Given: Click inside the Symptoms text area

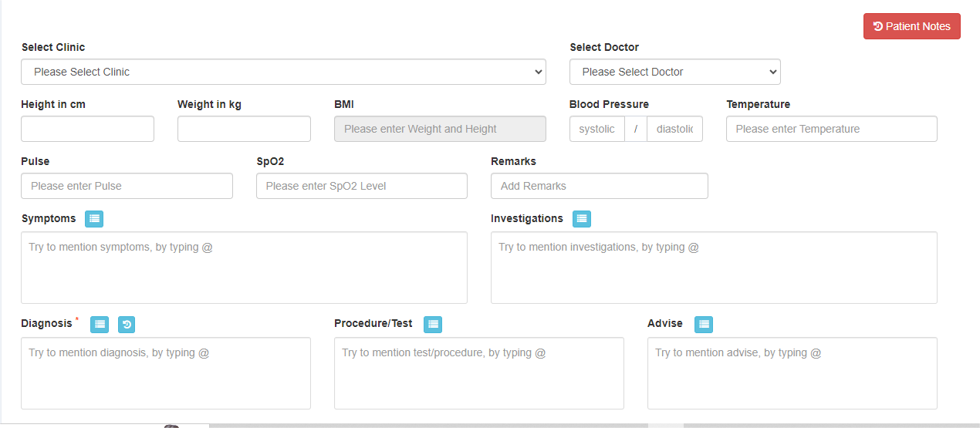Looking at the screenshot, I should point(244,268).
